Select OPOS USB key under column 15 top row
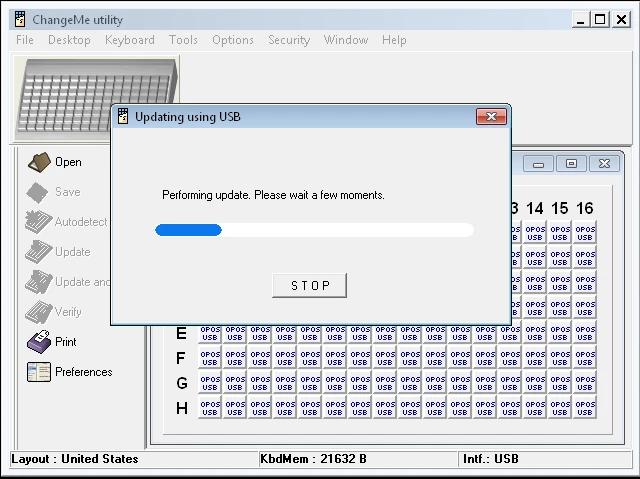This screenshot has height=479, width=640. [x=560, y=233]
